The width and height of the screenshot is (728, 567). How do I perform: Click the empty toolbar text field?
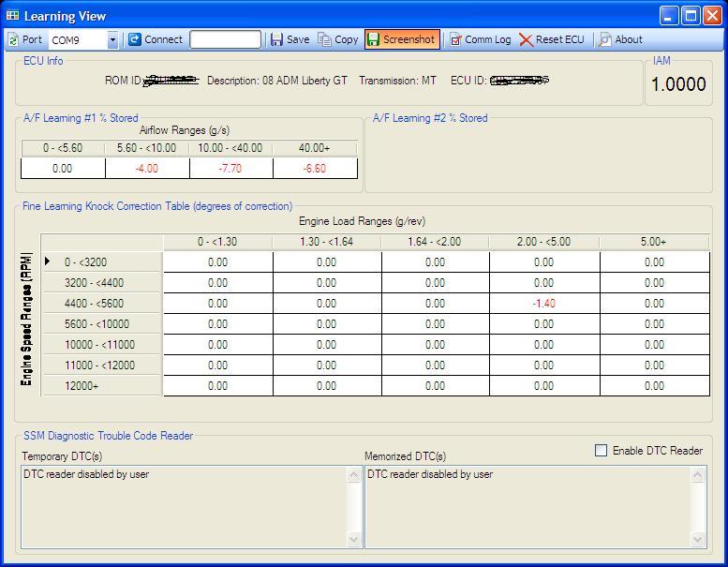point(225,40)
